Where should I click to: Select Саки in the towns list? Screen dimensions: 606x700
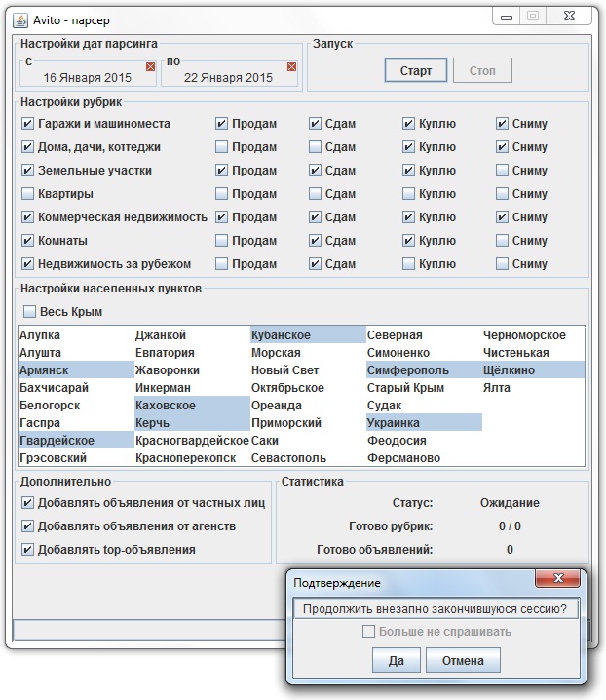click(x=308, y=440)
